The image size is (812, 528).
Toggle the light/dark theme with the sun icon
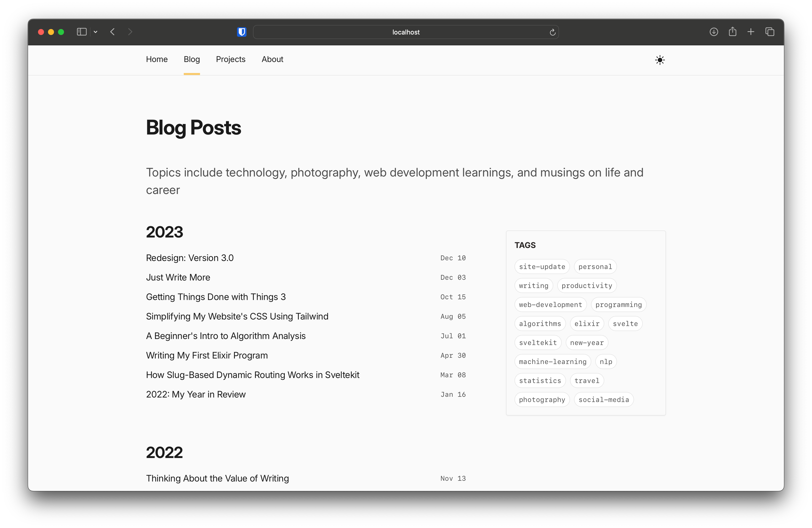pyautogui.click(x=659, y=60)
